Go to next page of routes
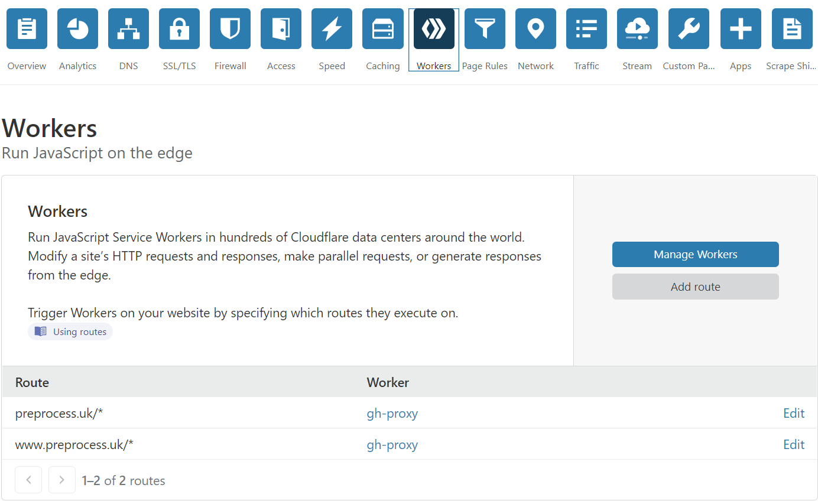 click(x=62, y=480)
